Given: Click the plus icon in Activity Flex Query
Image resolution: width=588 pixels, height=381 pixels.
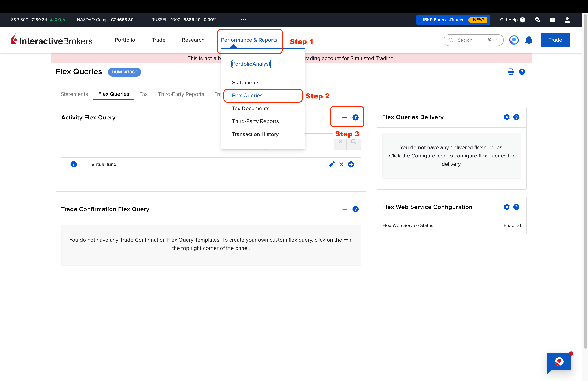Looking at the screenshot, I should tap(345, 117).
